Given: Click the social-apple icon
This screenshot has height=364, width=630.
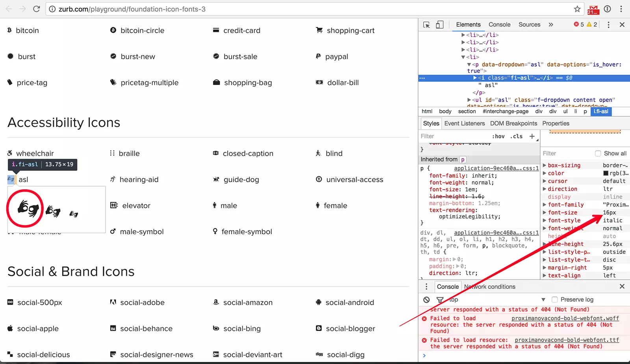Looking at the screenshot, I should [x=10, y=328].
